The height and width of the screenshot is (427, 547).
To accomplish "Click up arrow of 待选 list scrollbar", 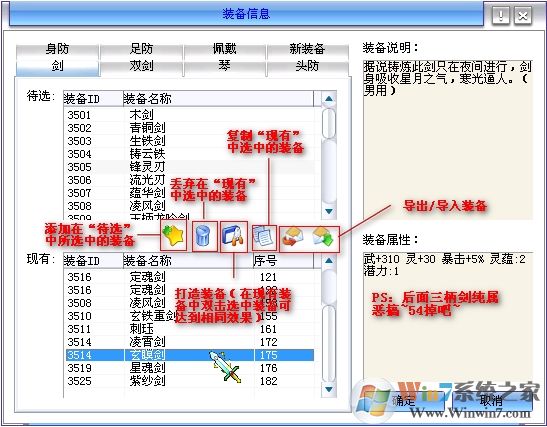I will click(x=329, y=99).
